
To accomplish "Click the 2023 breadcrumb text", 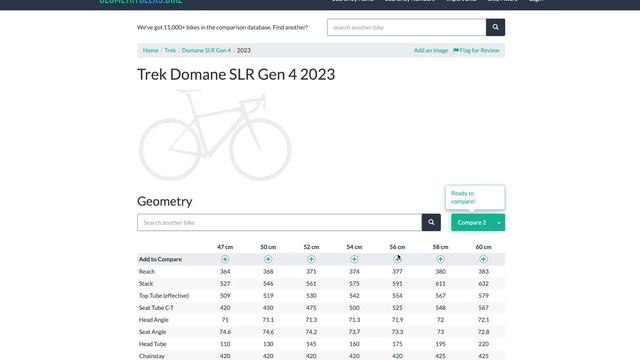I will (244, 50).
